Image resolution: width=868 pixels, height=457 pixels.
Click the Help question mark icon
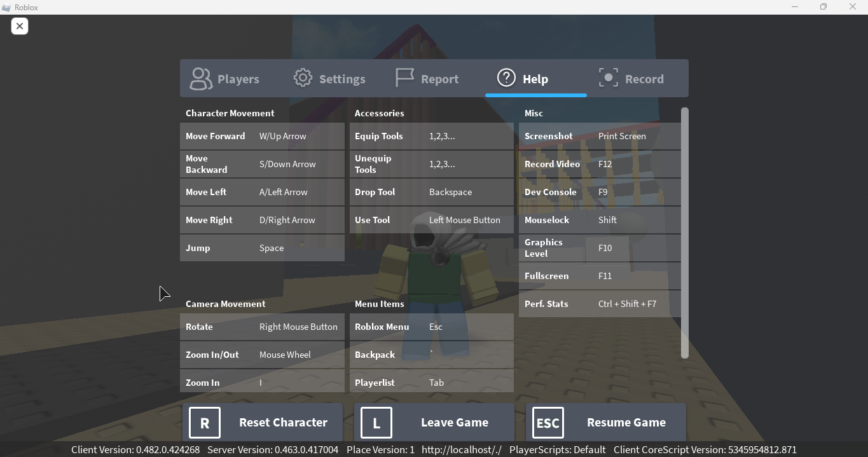click(x=506, y=78)
